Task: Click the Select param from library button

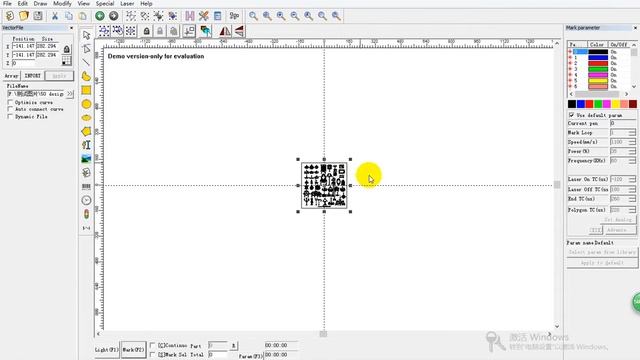Action: [602, 252]
